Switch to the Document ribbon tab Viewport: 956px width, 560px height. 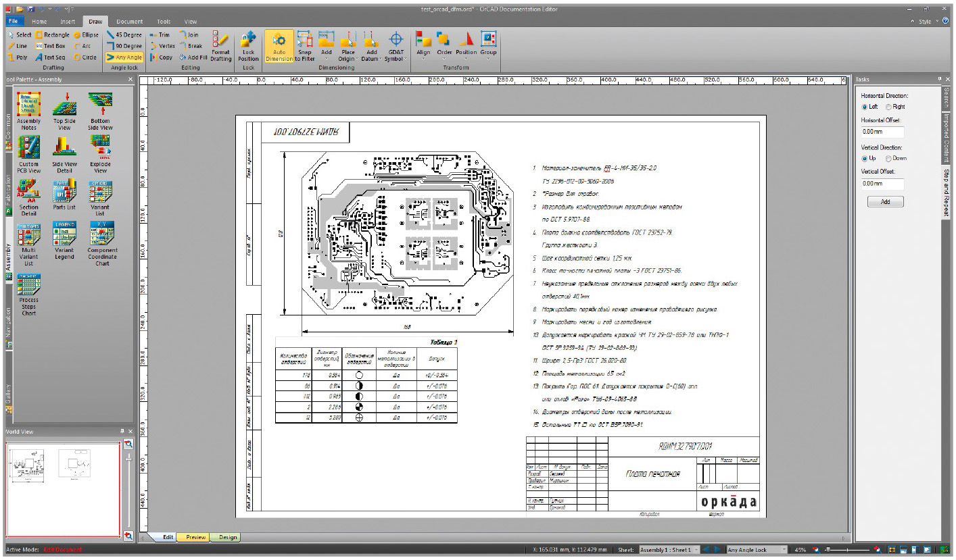[x=130, y=22]
